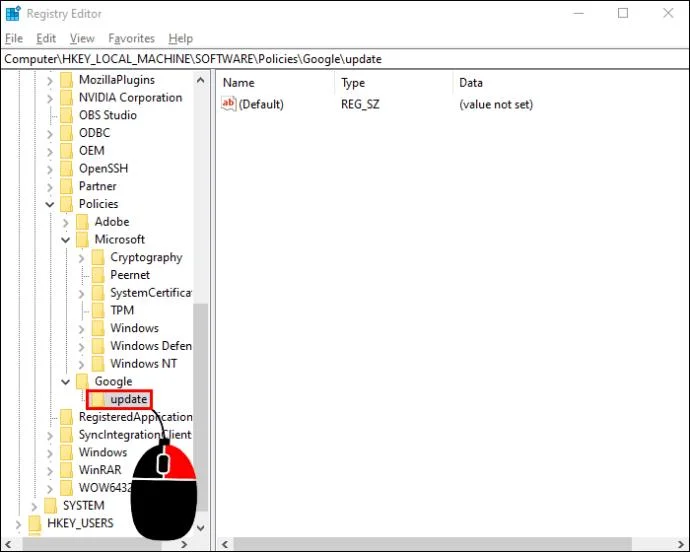The image size is (690, 552).
Task: Select the WOW6432Node key label
Action: 105,488
